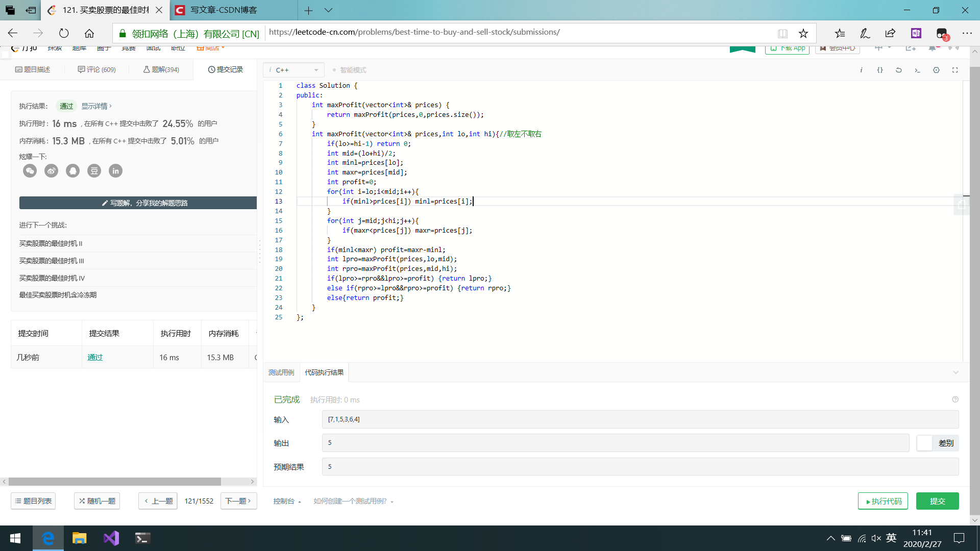The image size is (980, 551).
Task: Open C++ language dropdown
Action: 293,70
